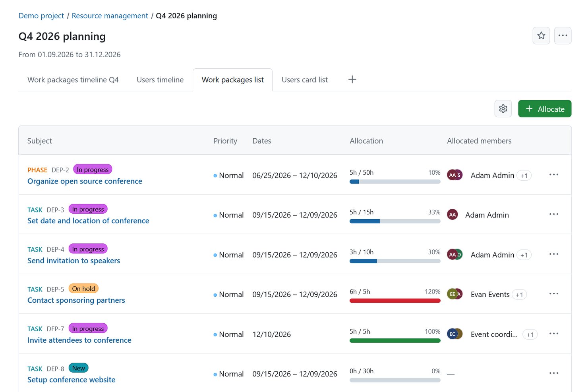588x392 pixels.
Task: Click the green Allocate button
Action: (545, 109)
